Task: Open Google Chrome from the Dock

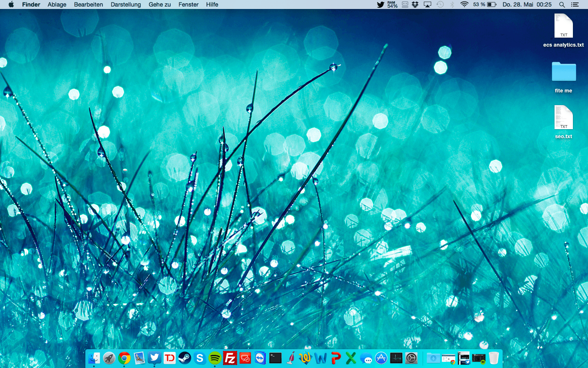Action: tap(124, 358)
